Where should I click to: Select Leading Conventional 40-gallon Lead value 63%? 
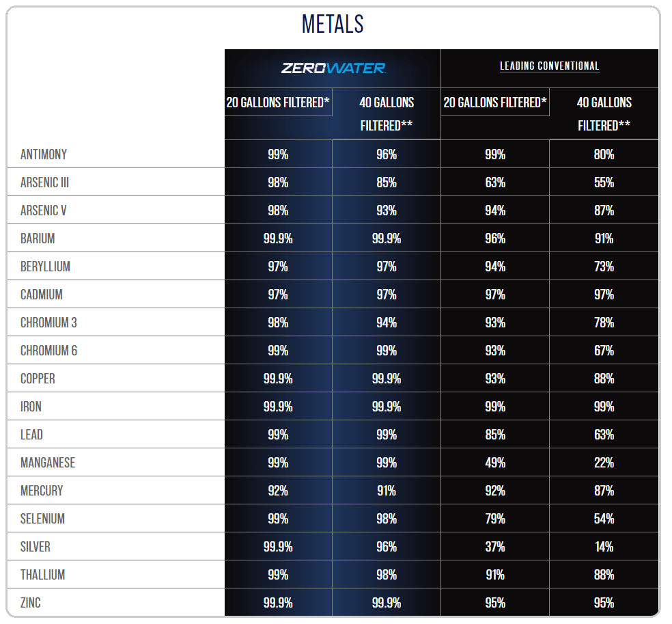pos(604,435)
